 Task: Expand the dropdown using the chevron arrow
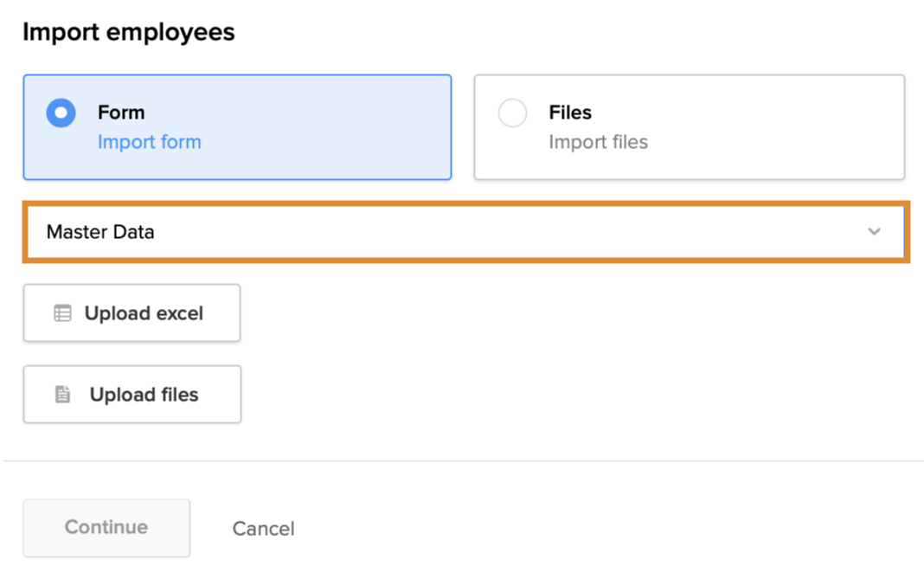point(874,232)
